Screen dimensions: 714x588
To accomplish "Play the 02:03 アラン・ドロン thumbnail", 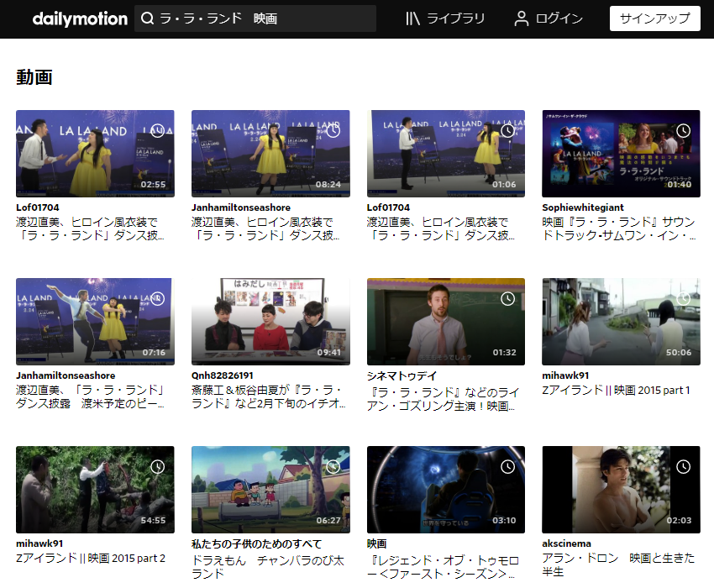I will [621, 490].
